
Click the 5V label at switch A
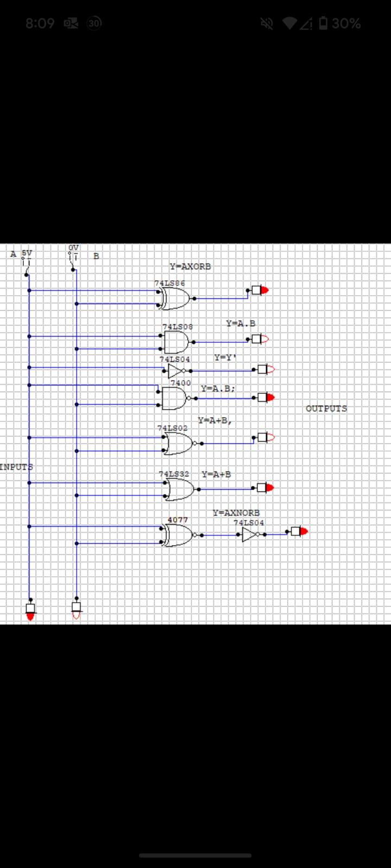tap(27, 253)
